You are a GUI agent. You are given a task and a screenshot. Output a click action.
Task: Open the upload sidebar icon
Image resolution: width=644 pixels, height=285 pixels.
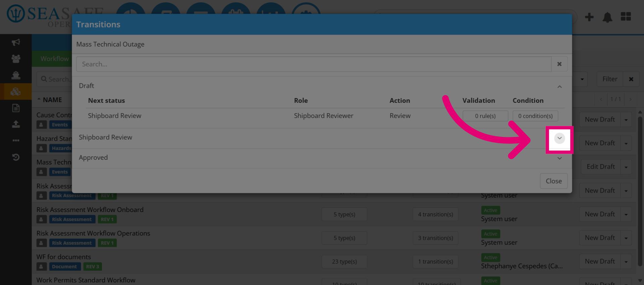pos(16,124)
